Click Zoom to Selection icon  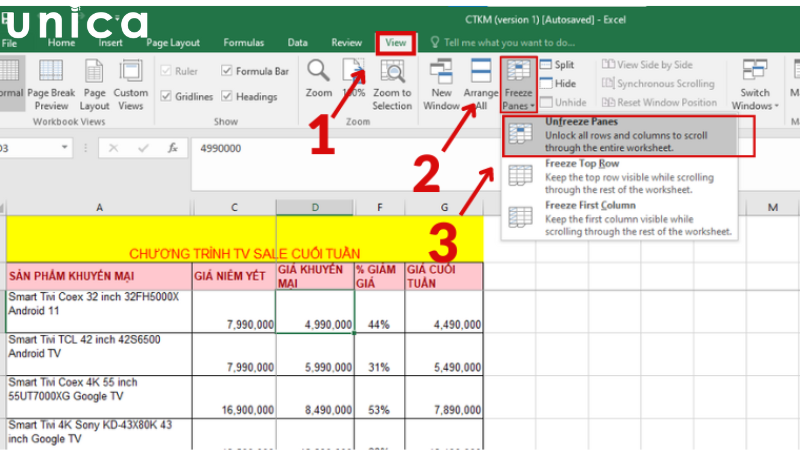[391, 72]
